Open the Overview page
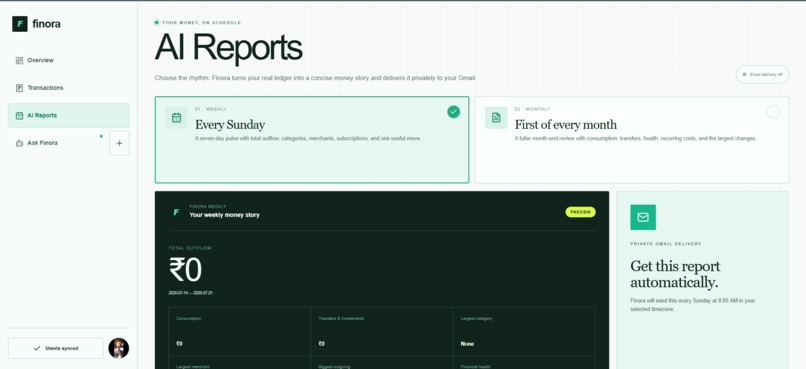Image resolution: width=806 pixels, height=369 pixels. click(68, 60)
